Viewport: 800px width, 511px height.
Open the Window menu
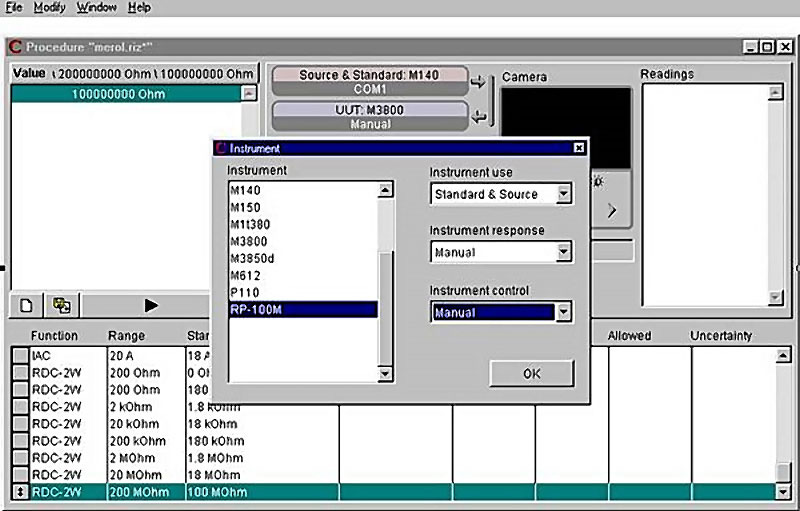tap(96, 8)
